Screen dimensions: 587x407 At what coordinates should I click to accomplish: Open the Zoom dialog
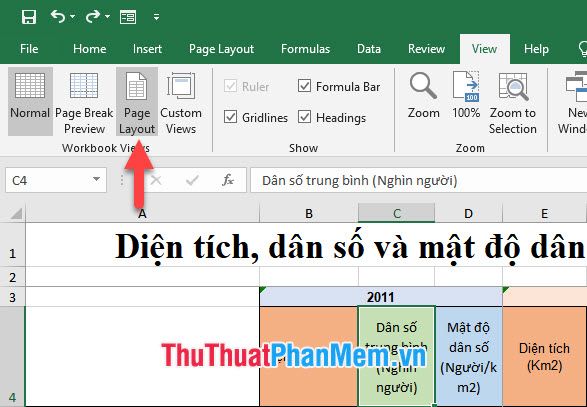[423, 95]
